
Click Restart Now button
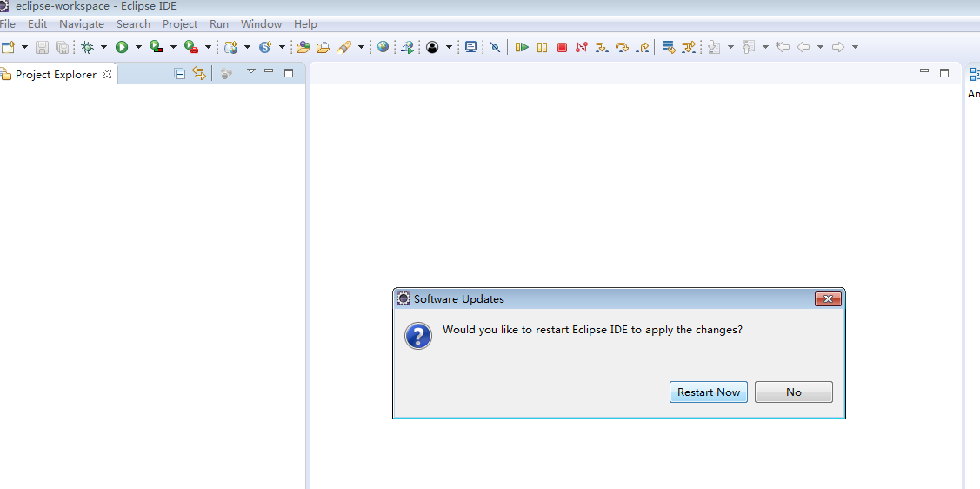pos(709,392)
